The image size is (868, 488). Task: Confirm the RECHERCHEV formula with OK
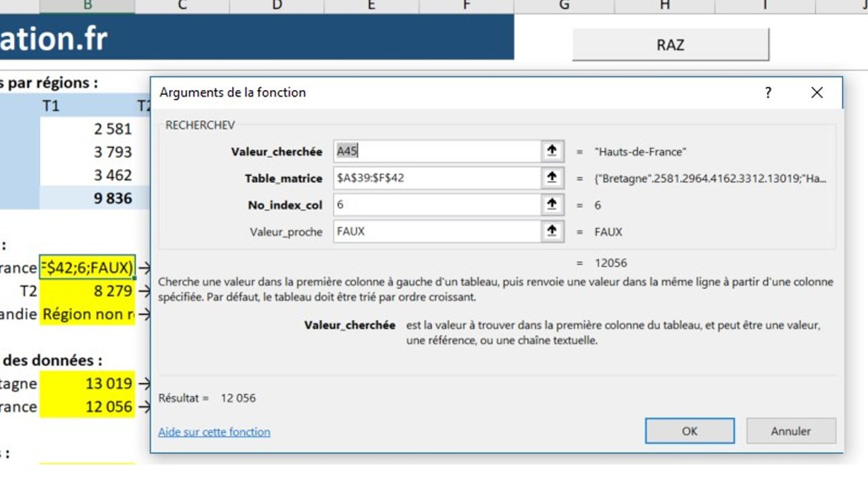689,431
